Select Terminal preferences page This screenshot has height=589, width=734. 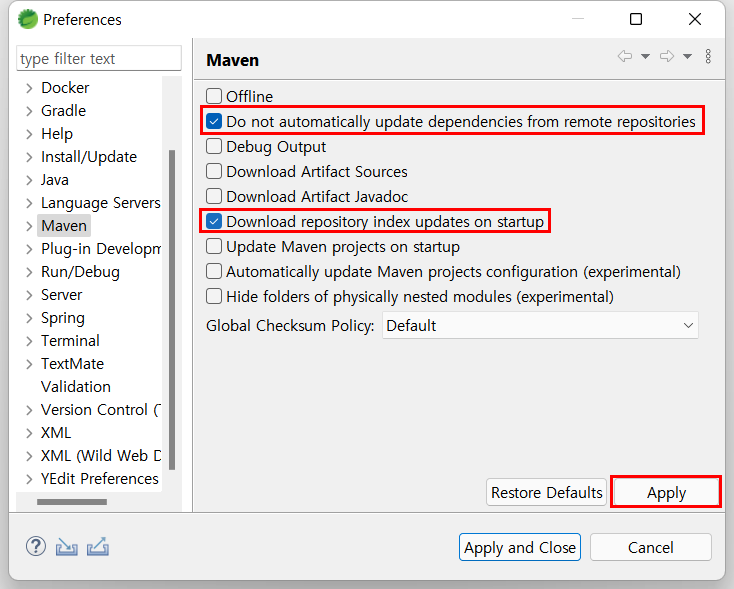click(70, 341)
